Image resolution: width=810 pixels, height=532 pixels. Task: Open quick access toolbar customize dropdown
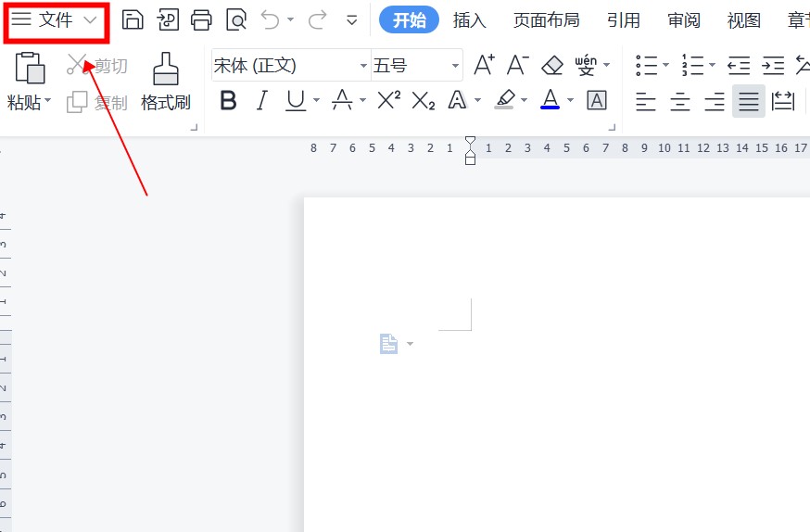(x=352, y=20)
